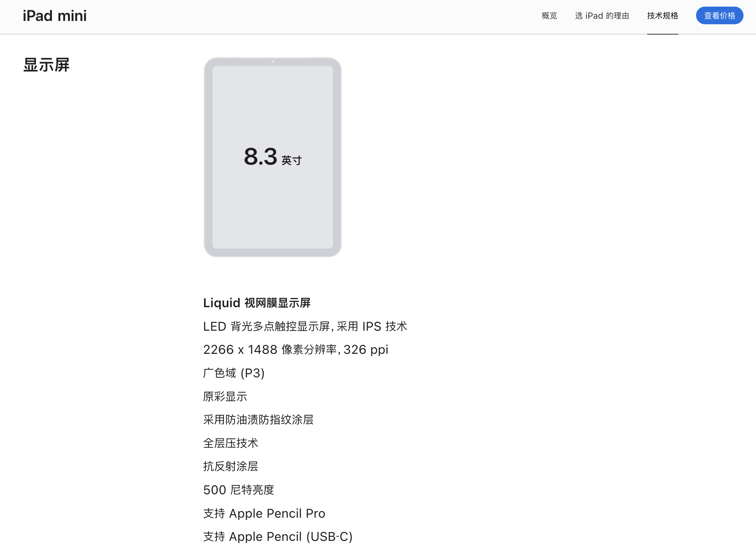Viewport: 756px width, 546px height.
Task: Click the 2266 x 1488 resolution line
Action: coord(296,349)
